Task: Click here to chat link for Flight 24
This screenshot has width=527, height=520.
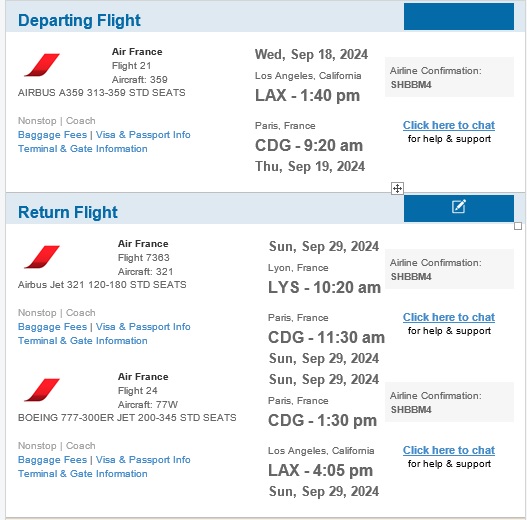Action: coord(449,450)
